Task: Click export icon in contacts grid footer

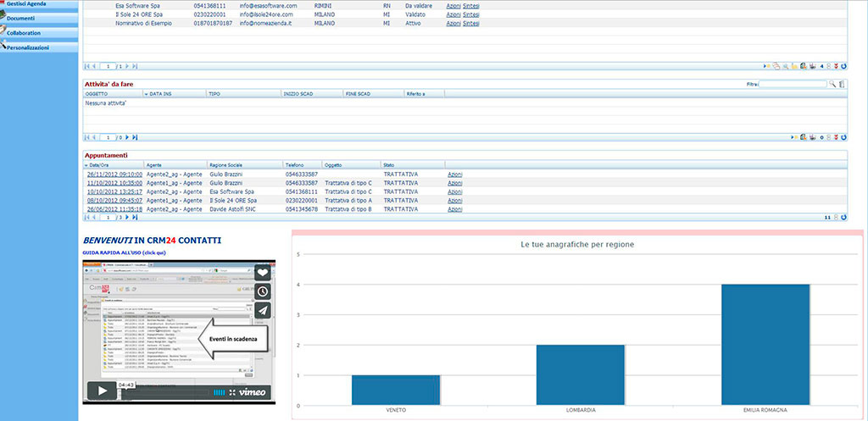Action: pyautogui.click(x=804, y=66)
